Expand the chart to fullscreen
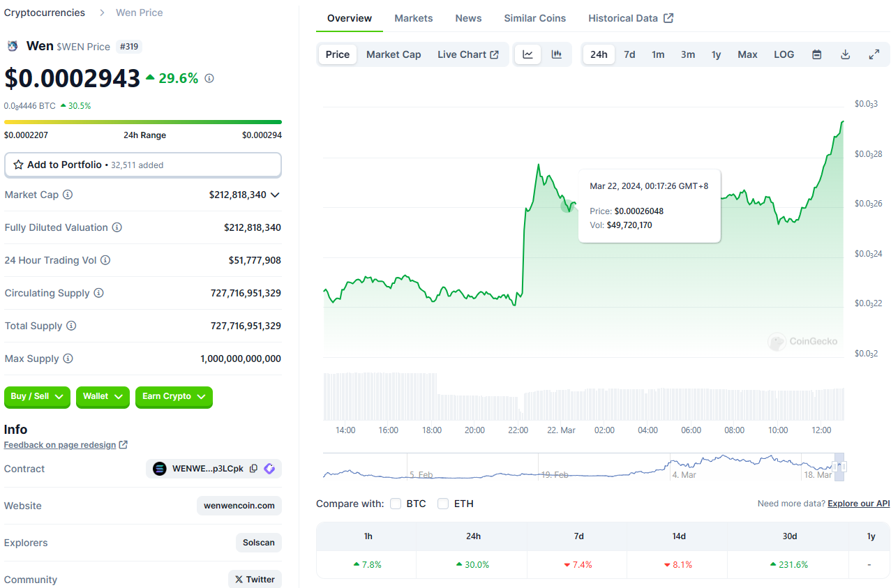 tap(874, 54)
